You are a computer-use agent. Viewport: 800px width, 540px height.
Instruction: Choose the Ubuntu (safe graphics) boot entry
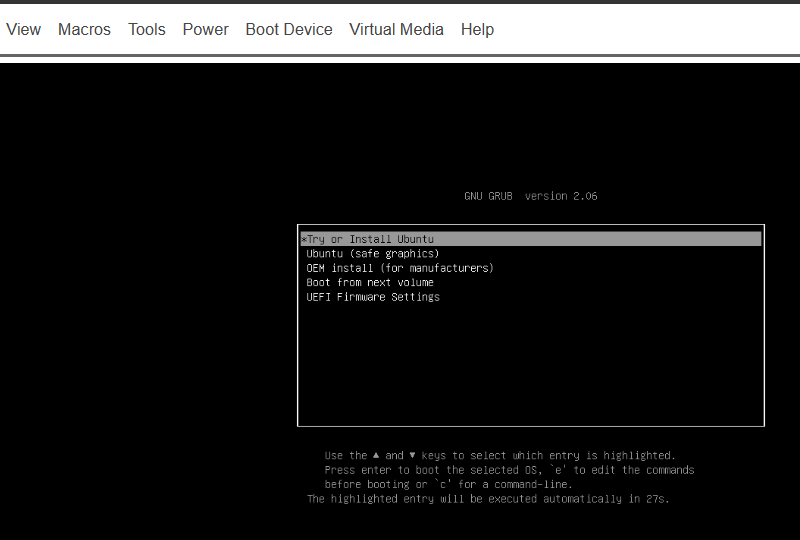point(372,254)
